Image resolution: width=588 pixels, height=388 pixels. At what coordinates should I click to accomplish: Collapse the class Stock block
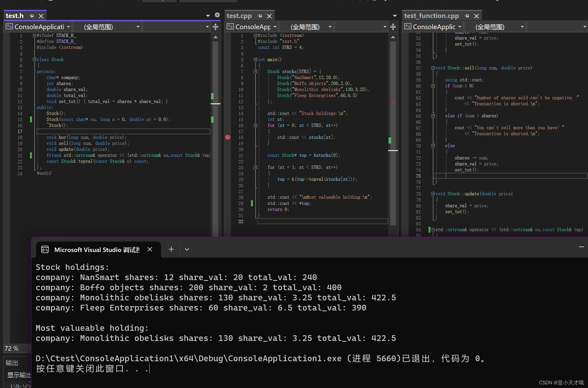(34, 60)
